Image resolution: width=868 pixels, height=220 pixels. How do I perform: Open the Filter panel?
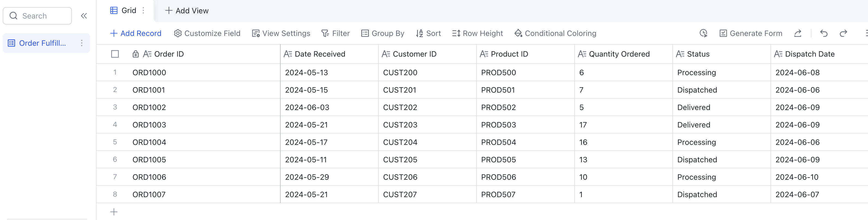coord(336,33)
